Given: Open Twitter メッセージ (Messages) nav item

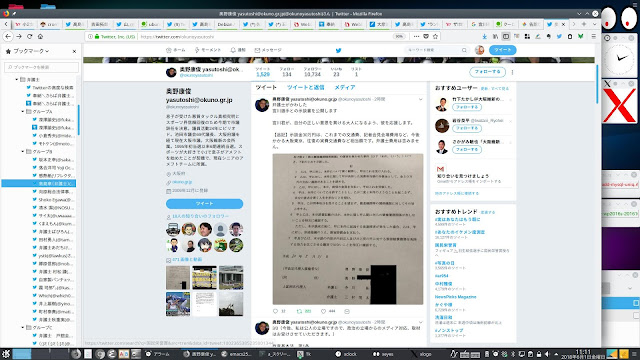Looking at the screenshot, I should coord(268,50).
